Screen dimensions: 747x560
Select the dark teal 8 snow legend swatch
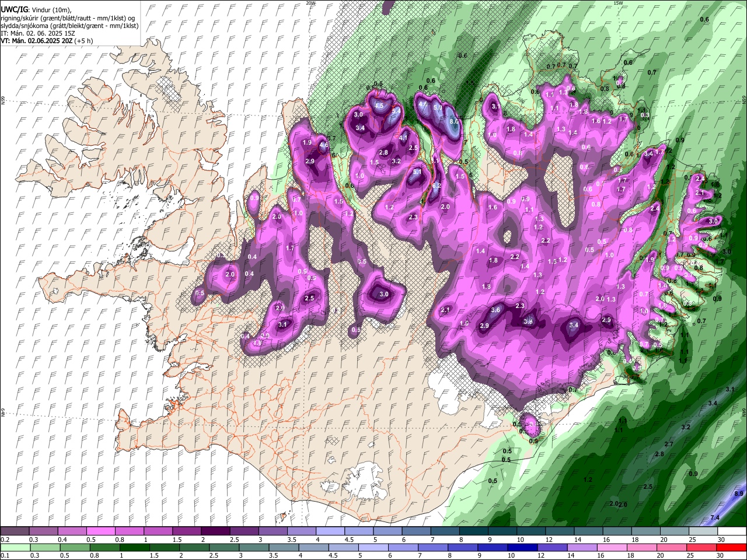click(473, 531)
